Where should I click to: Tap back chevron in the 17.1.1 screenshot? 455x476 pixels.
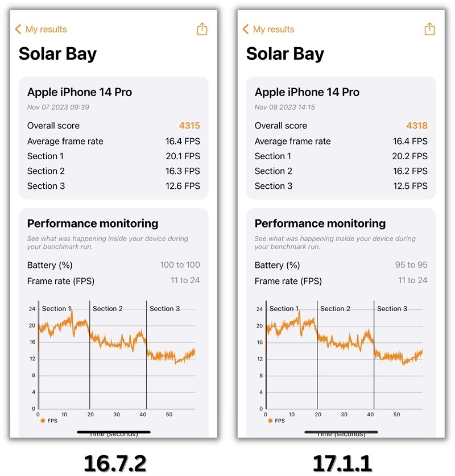point(246,29)
